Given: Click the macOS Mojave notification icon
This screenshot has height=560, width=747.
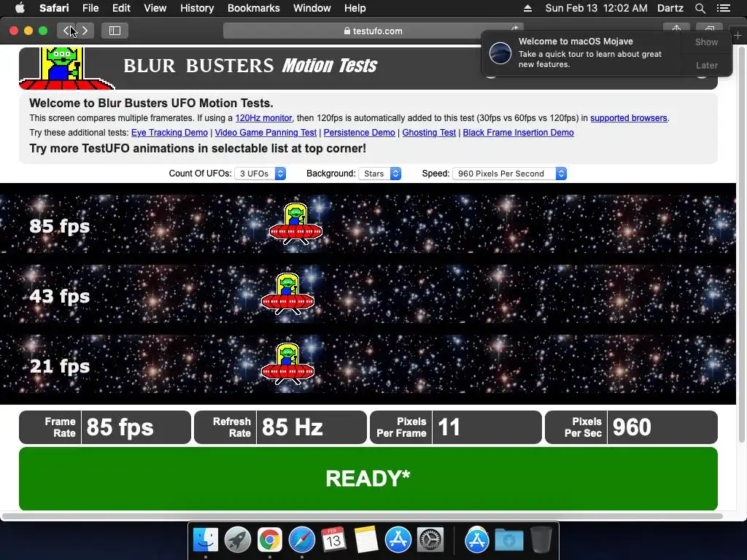Looking at the screenshot, I should tap(500, 52).
